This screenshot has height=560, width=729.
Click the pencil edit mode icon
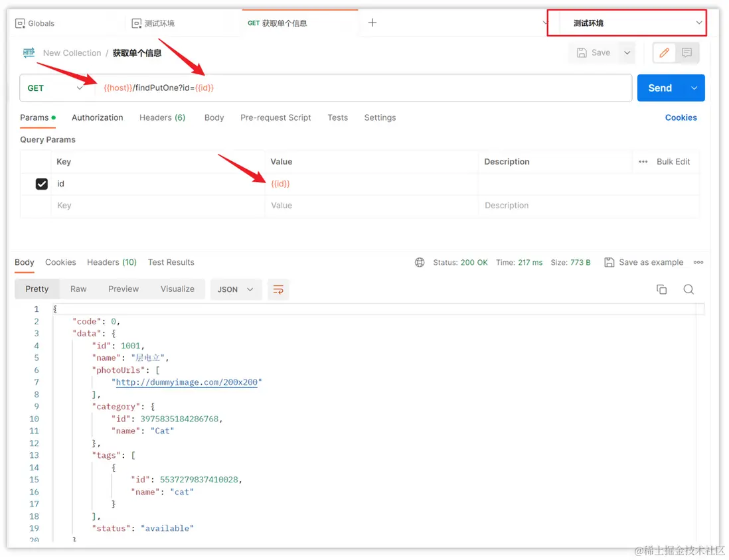pyautogui.click(x=665, y=52)
